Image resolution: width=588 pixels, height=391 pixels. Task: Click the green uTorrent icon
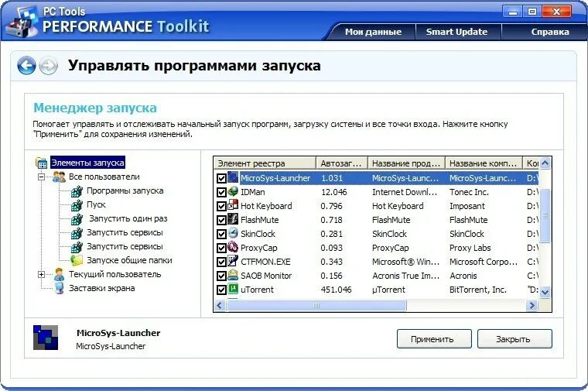coord(233,289)
